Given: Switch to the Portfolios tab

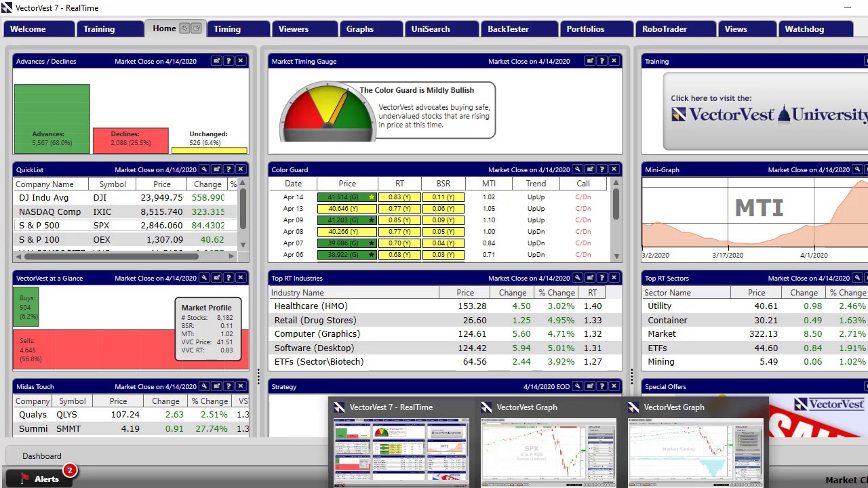Looking at the screenshot, I should coord(596,28).
